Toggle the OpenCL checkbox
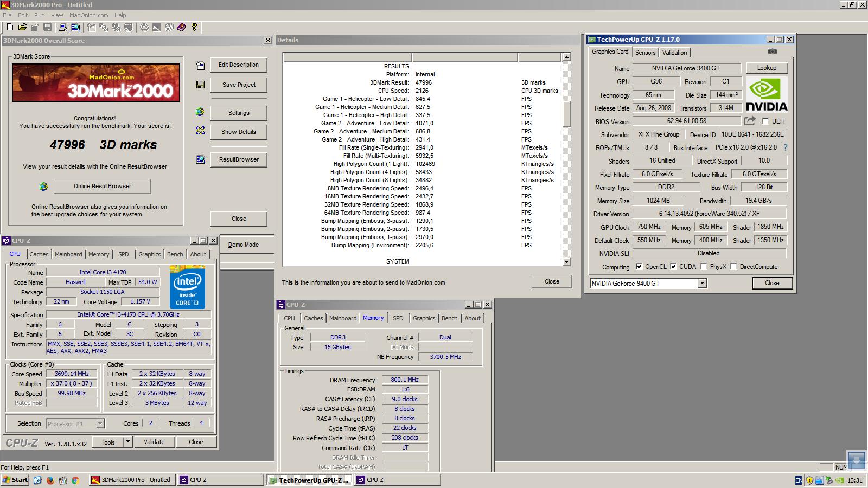This screenshot has height=488, width=868. pyautogui.click(x=639, y=266)
